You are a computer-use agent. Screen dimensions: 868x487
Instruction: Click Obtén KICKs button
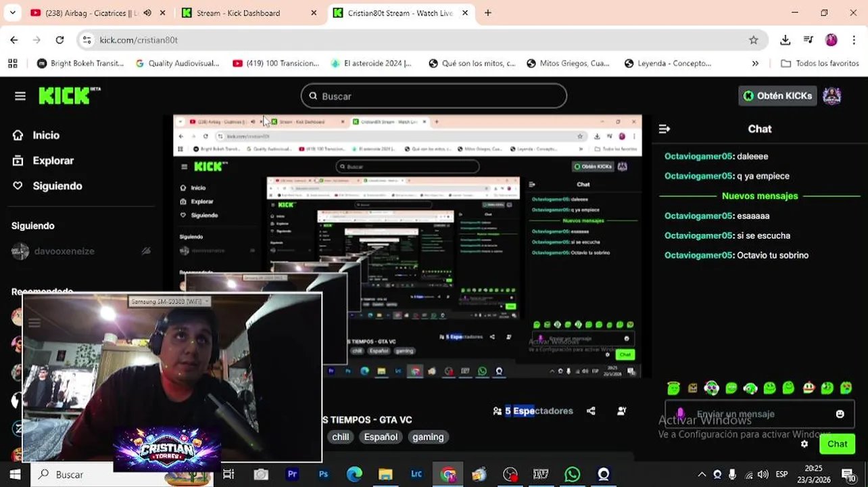(777, 96)
